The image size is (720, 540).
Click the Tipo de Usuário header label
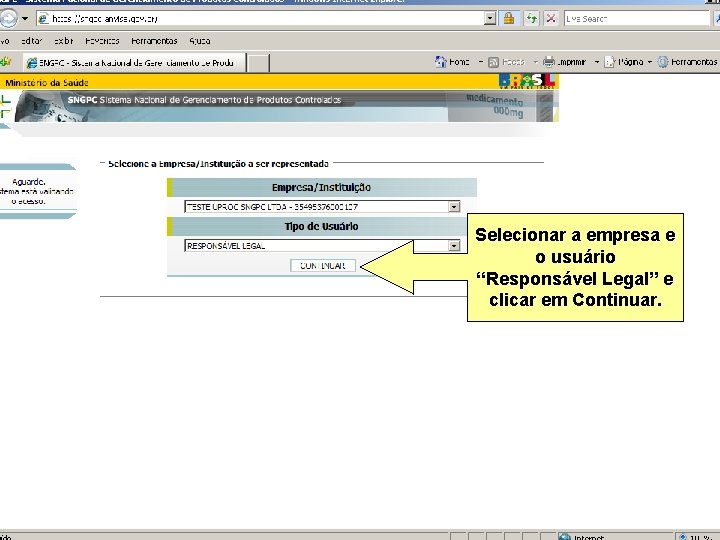(x=321, y=226)
